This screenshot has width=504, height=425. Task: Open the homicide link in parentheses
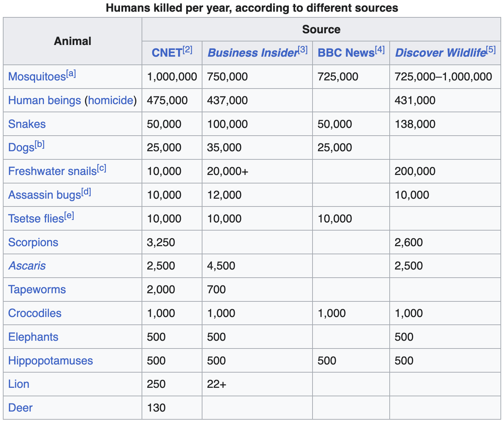point(110,101)
